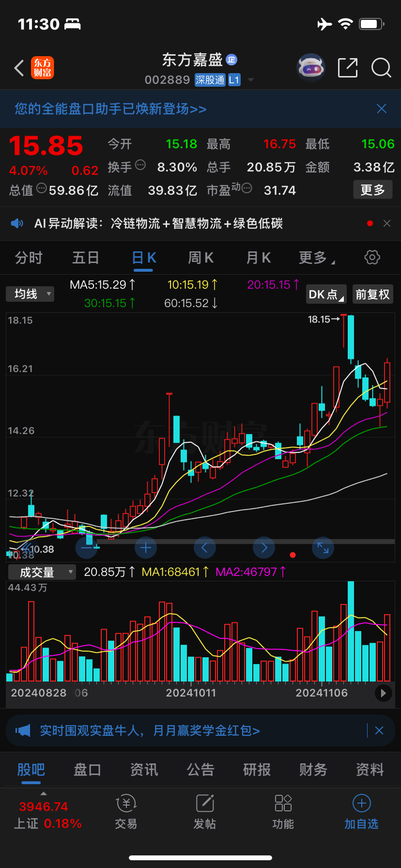Go back using the left chevron

pos(19,68)
